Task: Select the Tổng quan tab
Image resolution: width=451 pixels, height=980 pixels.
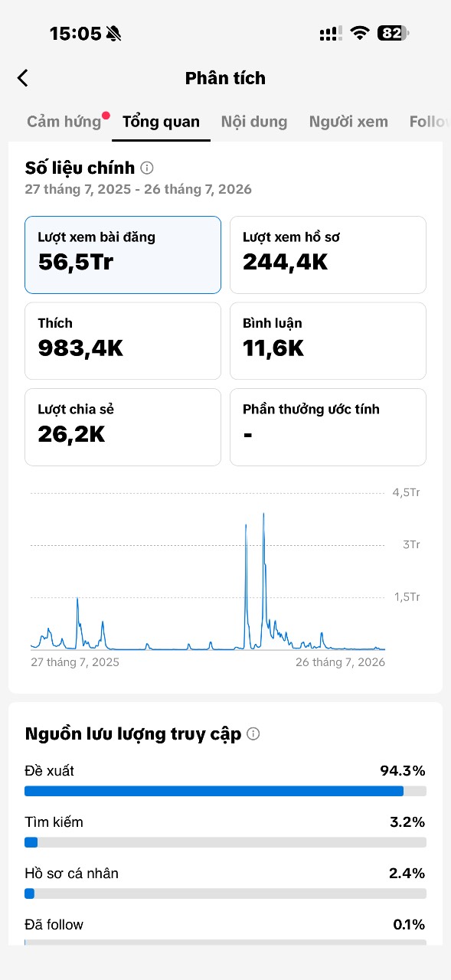Action: tap(161, 121)
